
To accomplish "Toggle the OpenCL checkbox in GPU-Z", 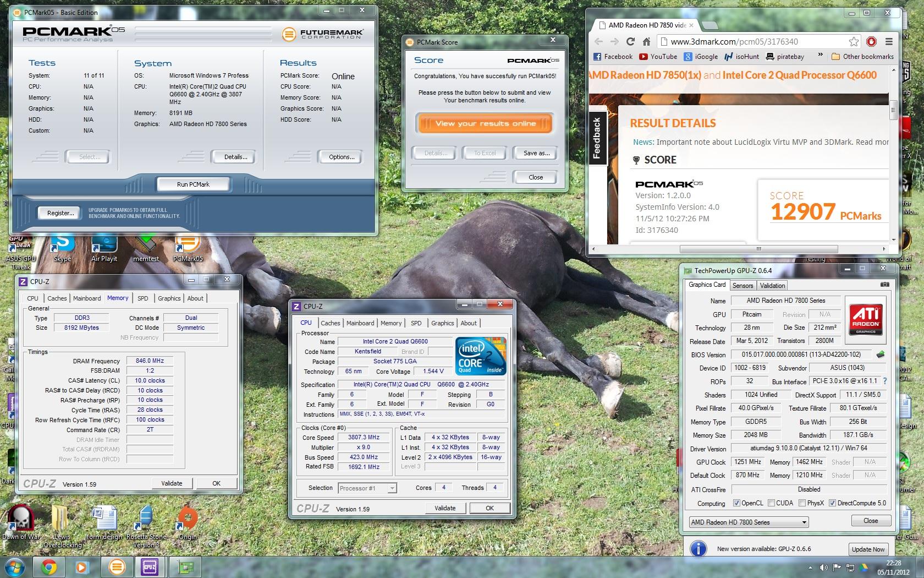I will tap(736, 503).
